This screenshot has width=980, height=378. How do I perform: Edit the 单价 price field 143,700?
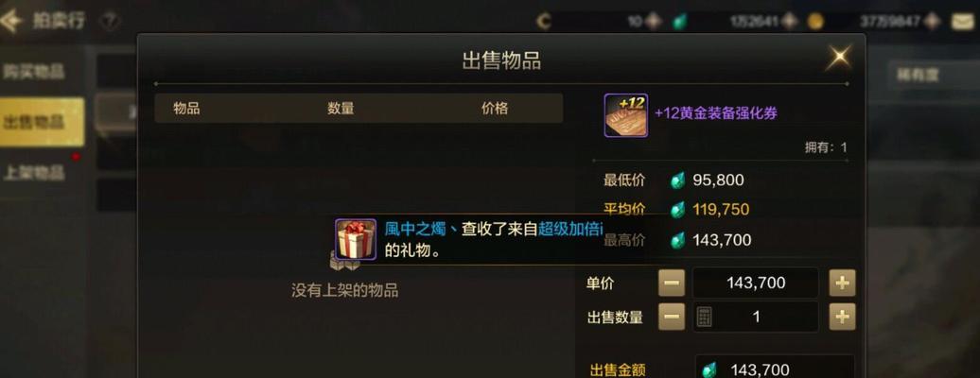[756, 283]
